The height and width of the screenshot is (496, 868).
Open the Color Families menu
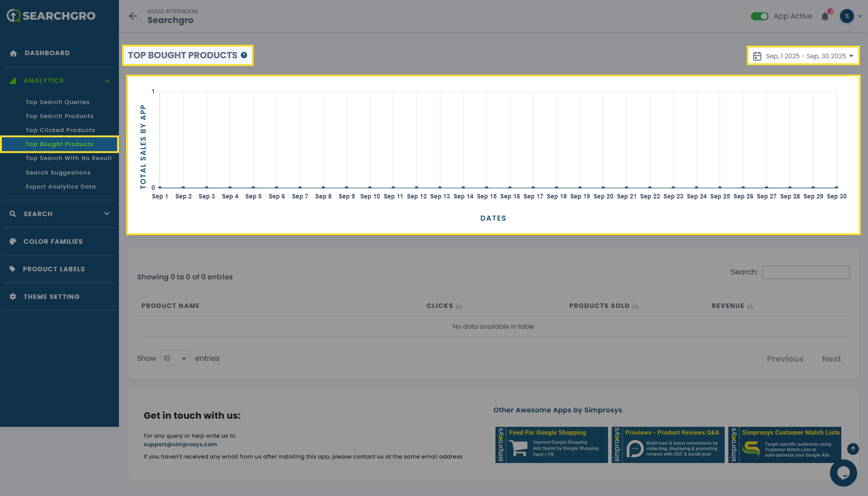[53, 241]
